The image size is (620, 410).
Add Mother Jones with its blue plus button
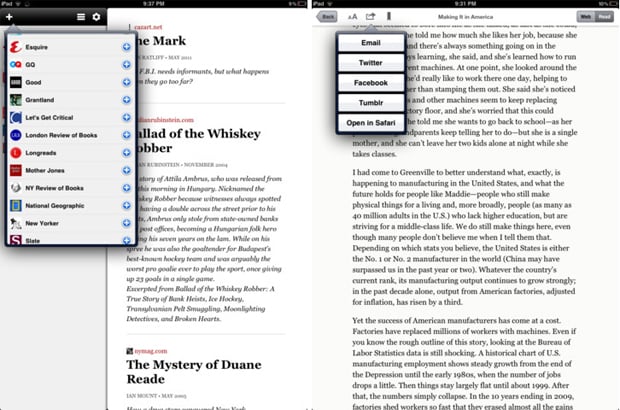pyautogui.click(x=127, y=170)
